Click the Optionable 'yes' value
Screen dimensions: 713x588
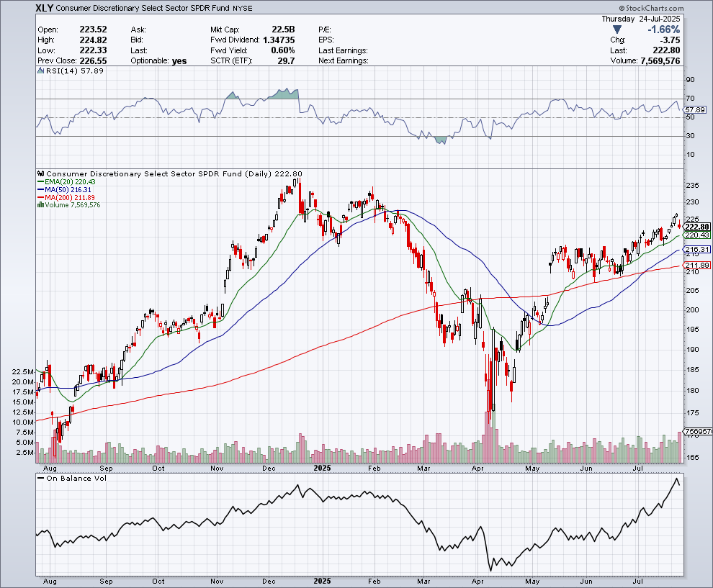(x=179, y=61)
